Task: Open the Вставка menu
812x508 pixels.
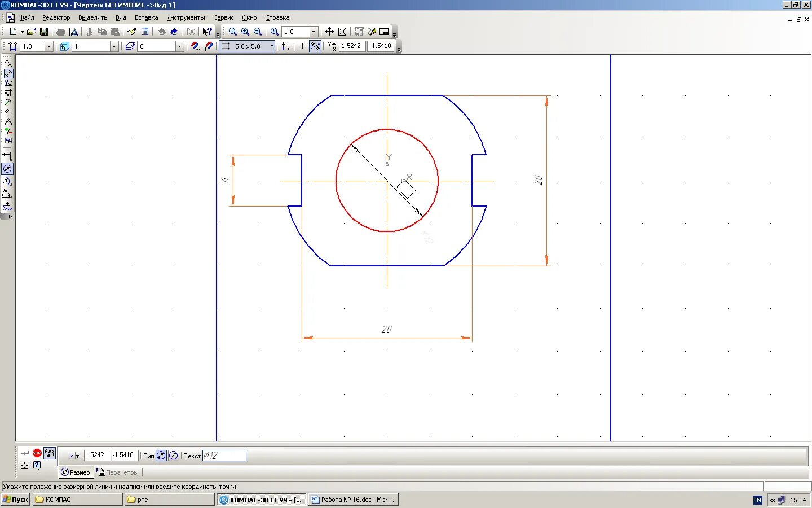Action: 146,17
